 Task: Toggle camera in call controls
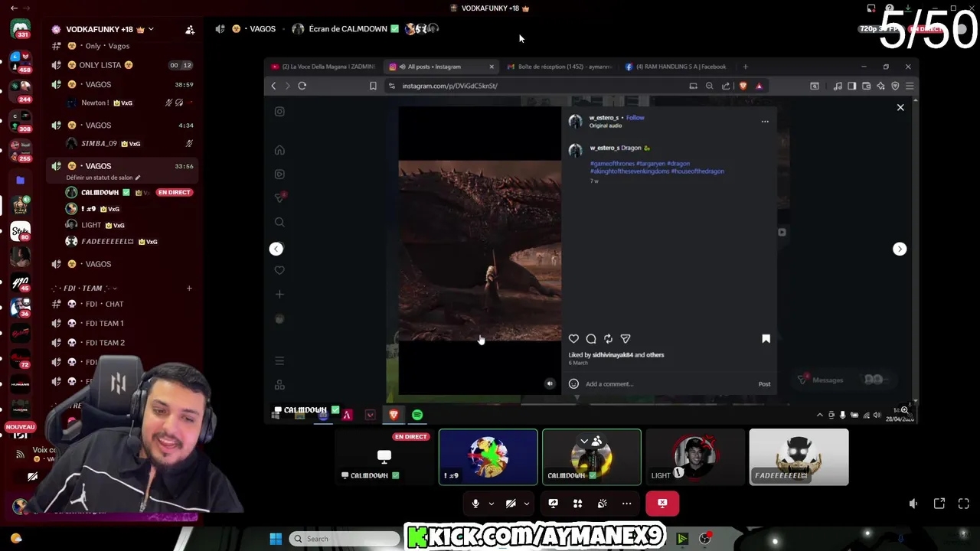511,504
